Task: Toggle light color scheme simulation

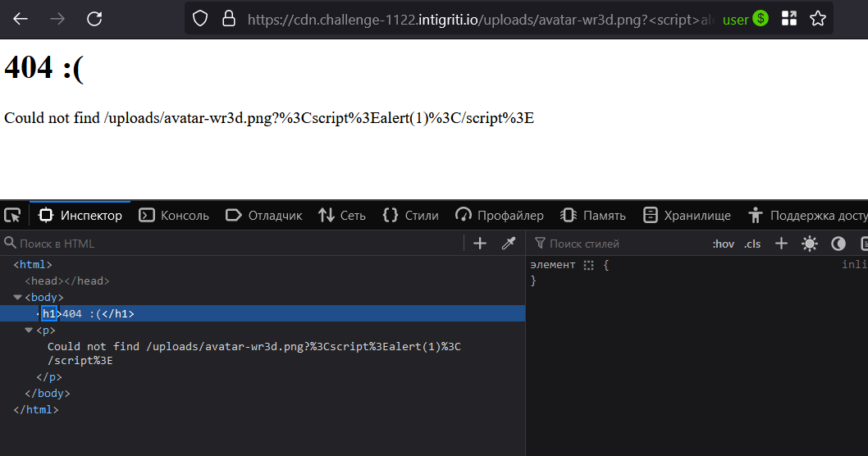Action: point(809,244)
